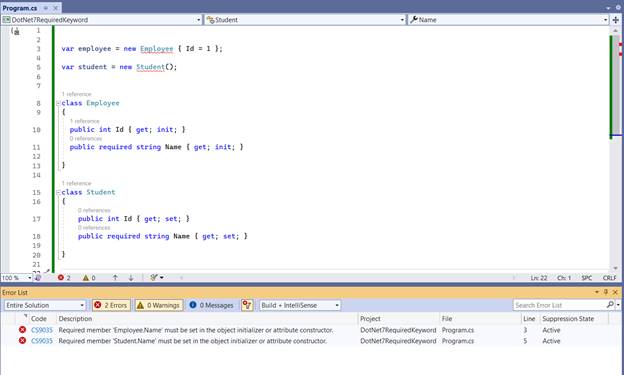Open the Error List window options arrow

coord(597,292)
